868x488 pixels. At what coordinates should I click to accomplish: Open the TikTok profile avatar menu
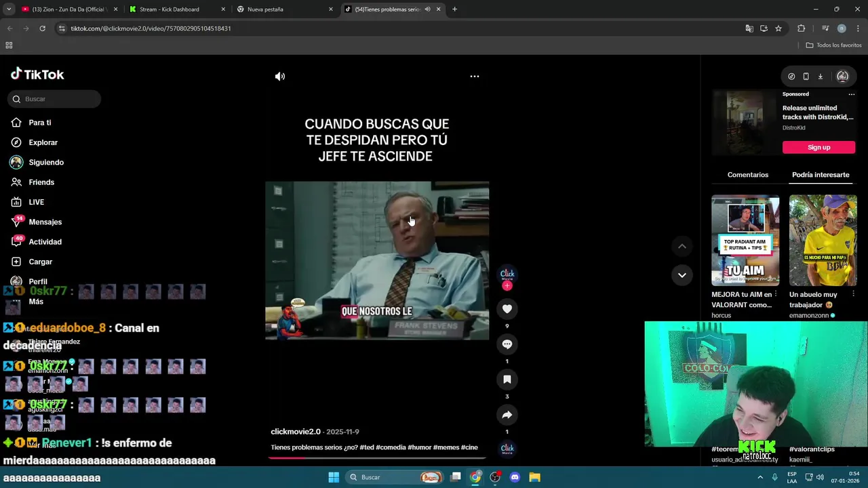click(x=842, y=77)
